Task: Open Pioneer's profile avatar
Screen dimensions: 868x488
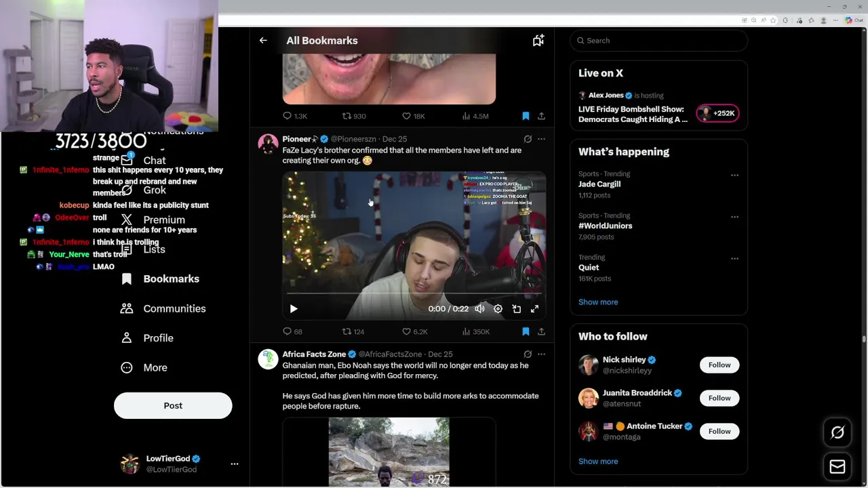Action: 268,144
